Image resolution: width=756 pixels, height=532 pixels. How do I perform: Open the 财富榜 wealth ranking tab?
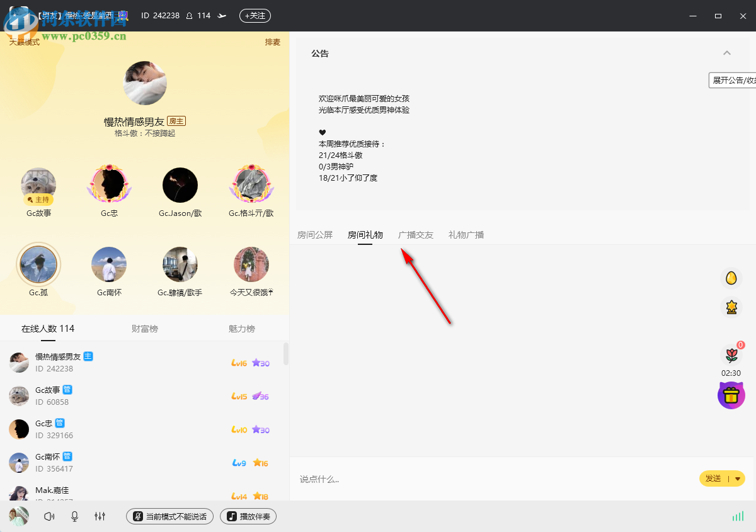[x=144, y=328]
